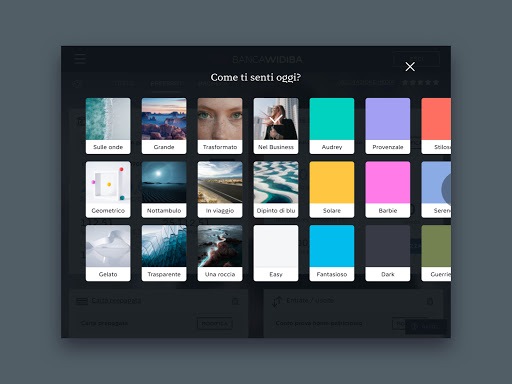Pick the Nottambulo night theme
This screenshot has height=384, width=512.
164,189
